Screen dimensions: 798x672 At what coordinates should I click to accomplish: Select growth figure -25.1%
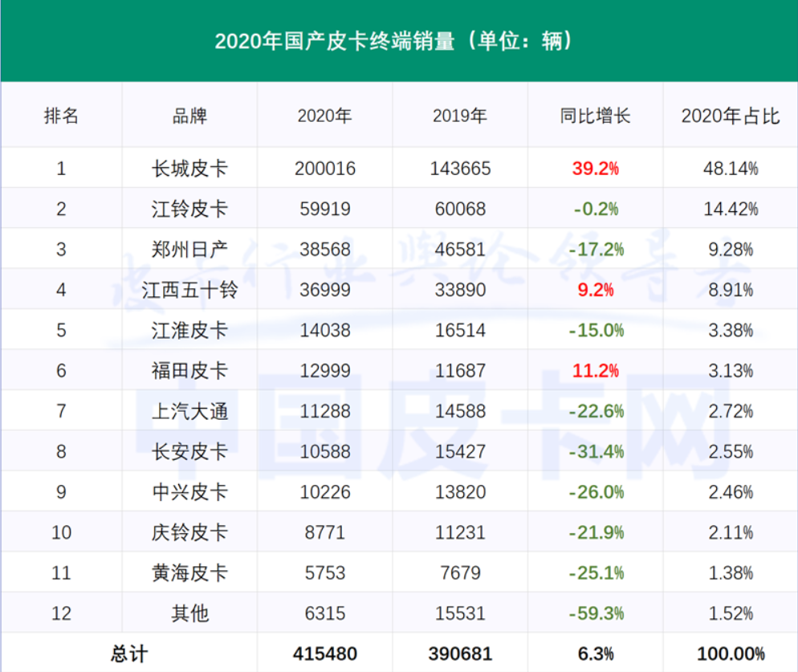point(596,573)
